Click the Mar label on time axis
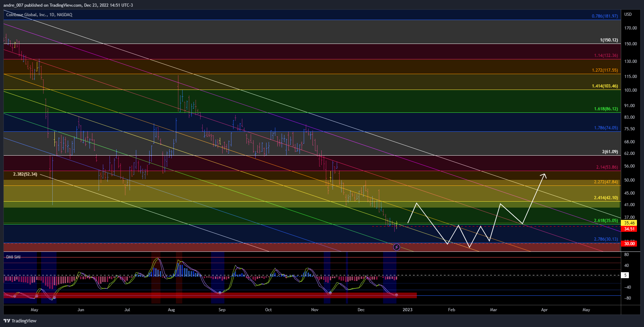Screen dimensions: 644x327 click(493, 310)
